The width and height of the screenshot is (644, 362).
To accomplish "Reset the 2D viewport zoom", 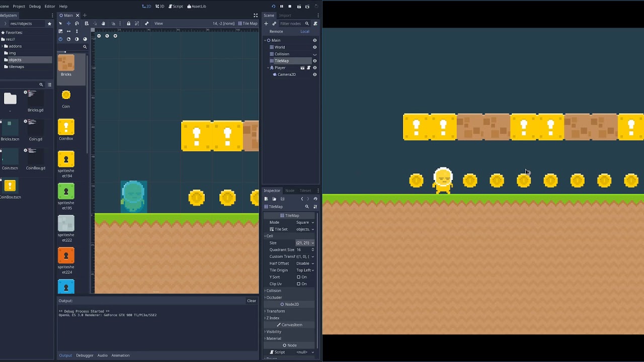I will point(107,36).
